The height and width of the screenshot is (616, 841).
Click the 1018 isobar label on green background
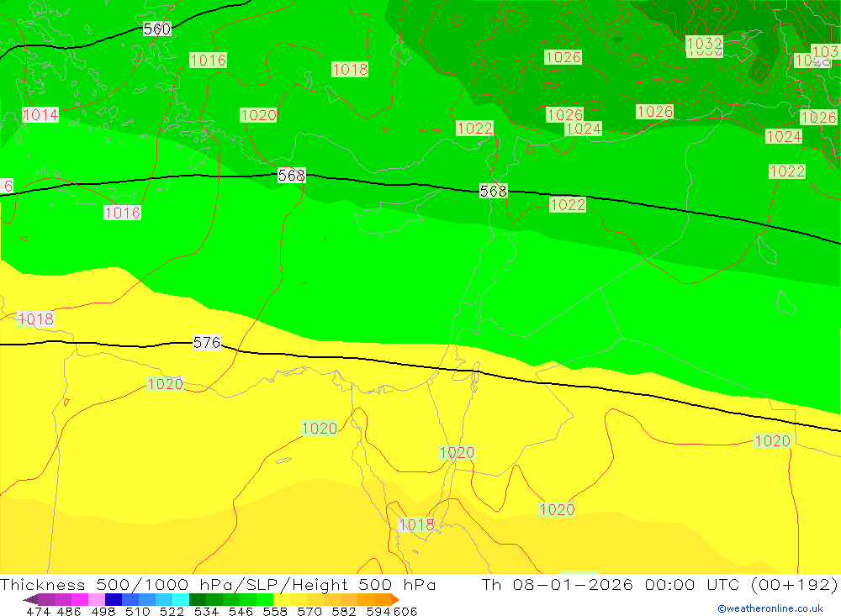(350, 69)
